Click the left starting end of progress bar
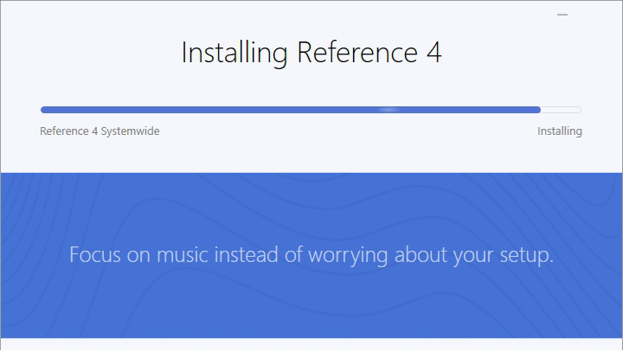This screenshot has height=364, width=623. (x=44, y=110)
